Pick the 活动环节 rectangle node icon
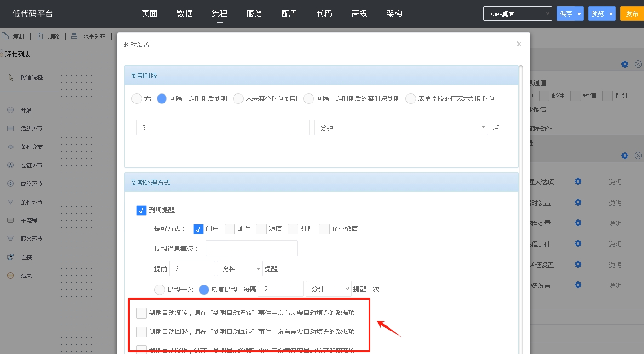The height and width of the screenshot is (354, 644). pyautogui.click(x=11, y=128)
